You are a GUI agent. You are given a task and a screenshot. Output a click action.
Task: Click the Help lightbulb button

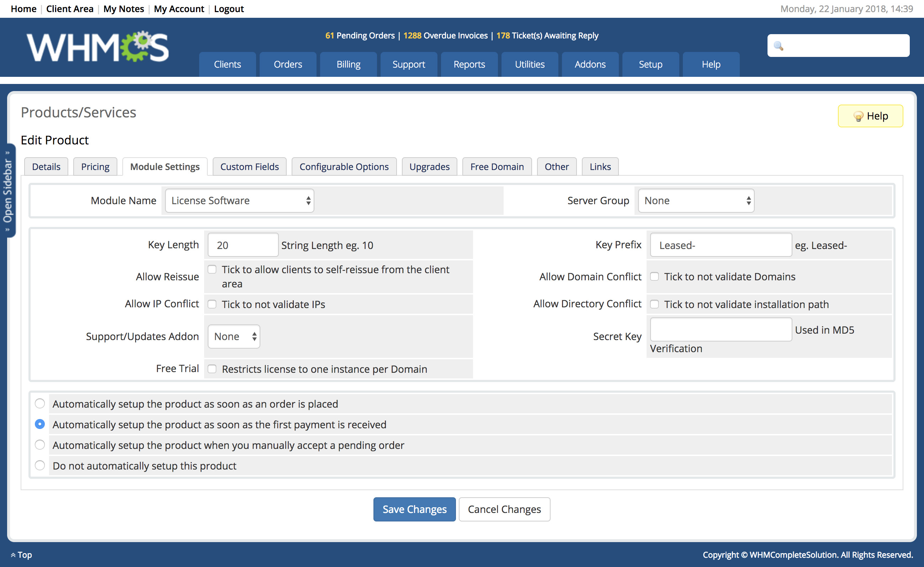pyautogui.click(x=870, y=116)
